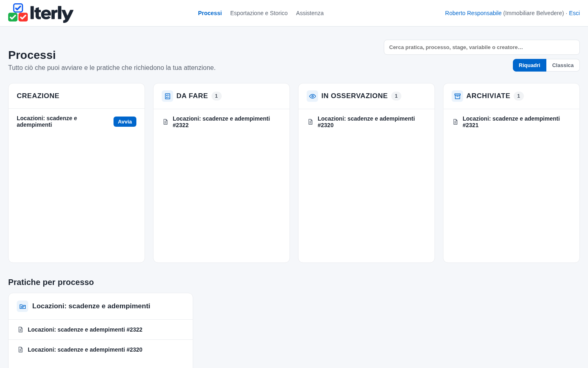This screenshot has width=588, height=368.
Task: Click the In Osservazione eye icon
Action: pos(312,96)
